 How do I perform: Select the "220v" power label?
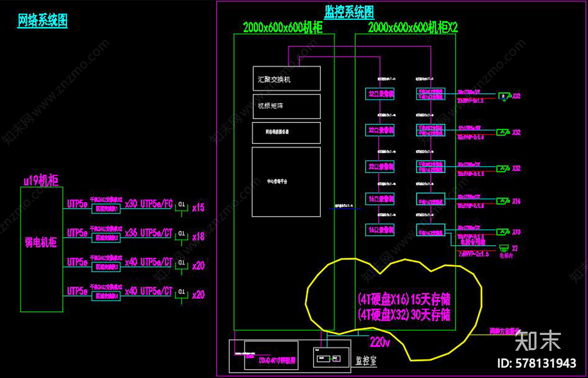pyautogui.click(x=380, y=342)
